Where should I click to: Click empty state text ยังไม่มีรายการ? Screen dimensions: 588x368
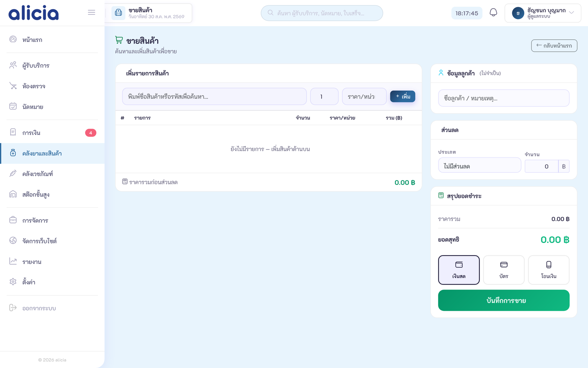coord(270,149)
